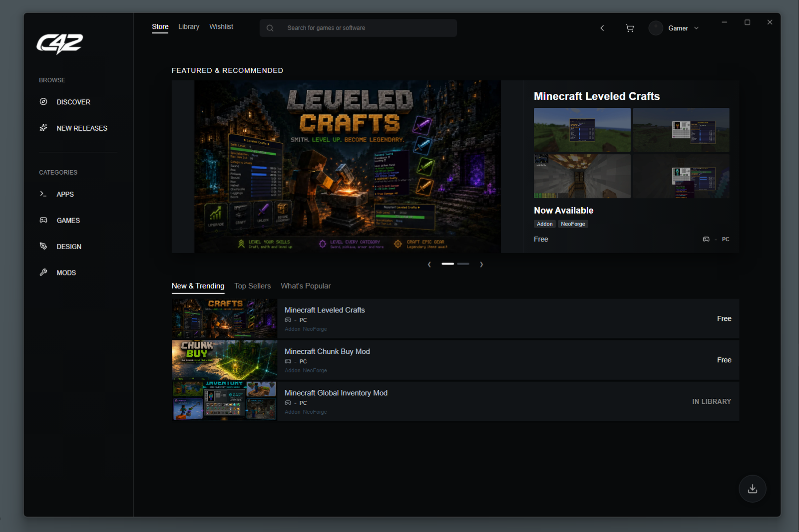Image resolution: width=799 pixels, height=532 pixels.
Task: Click Free price on Chunk Buy Mod row
Action: point(724,360)
